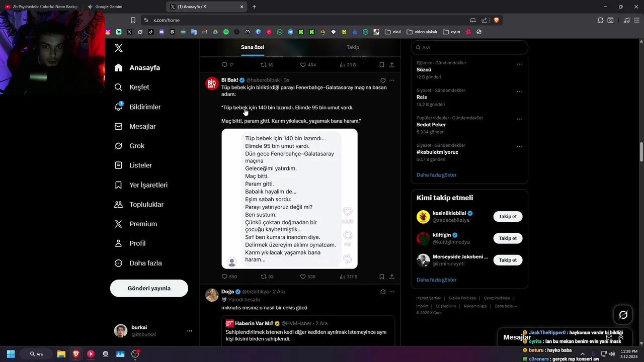Open Yer İşaretleri bookmarks
This screenshot has width=644, height=362.
[141, 185]
